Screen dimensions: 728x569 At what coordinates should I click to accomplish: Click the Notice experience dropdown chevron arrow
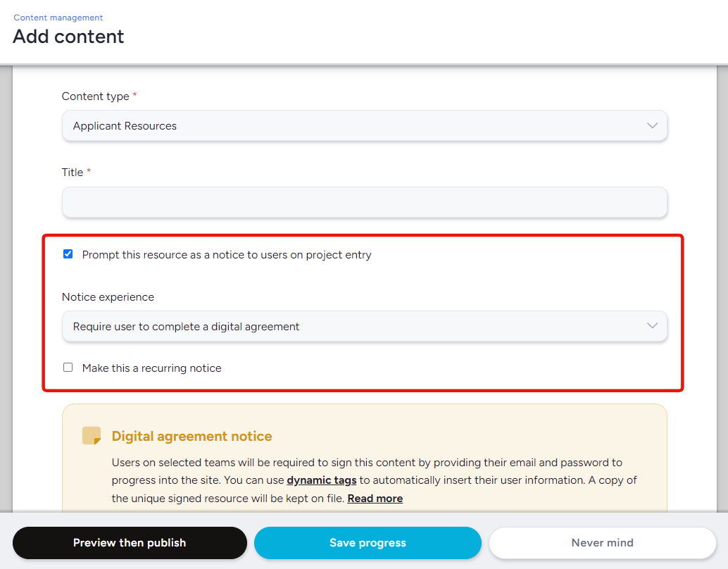pyautogui.click(x=652, y=326)
